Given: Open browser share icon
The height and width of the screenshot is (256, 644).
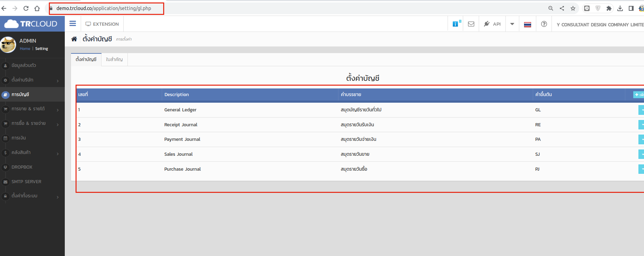Looking at the screenshot, I should (562, 8).
